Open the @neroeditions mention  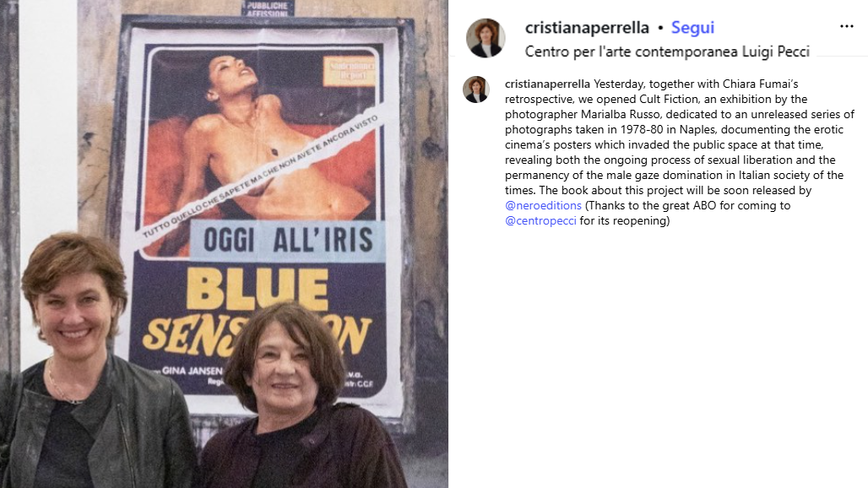(x=543, y=205)
